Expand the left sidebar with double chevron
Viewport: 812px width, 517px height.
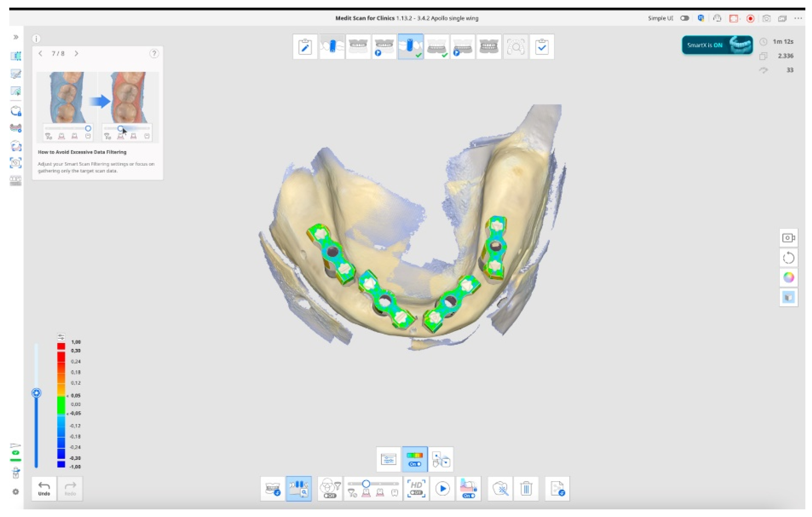(x=16, y=37)
